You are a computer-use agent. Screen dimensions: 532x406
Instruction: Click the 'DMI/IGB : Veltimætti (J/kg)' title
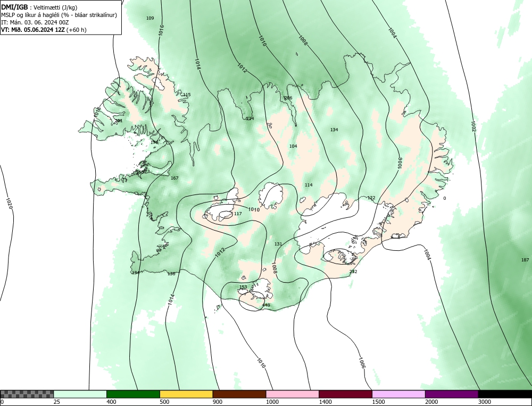pos(39,7)
